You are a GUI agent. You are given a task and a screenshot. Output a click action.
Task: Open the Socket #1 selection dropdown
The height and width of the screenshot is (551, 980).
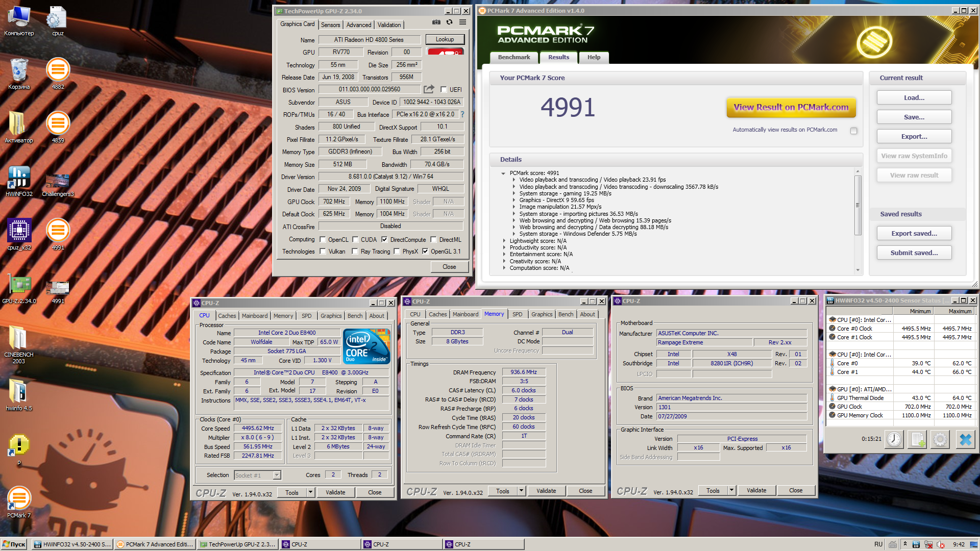point(277,475)
